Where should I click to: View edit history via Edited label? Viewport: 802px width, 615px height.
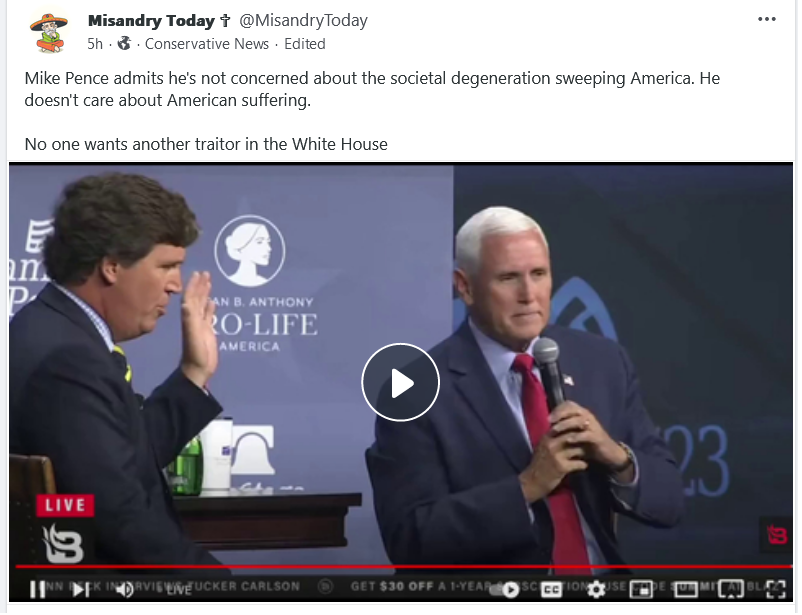click(305, 44)
